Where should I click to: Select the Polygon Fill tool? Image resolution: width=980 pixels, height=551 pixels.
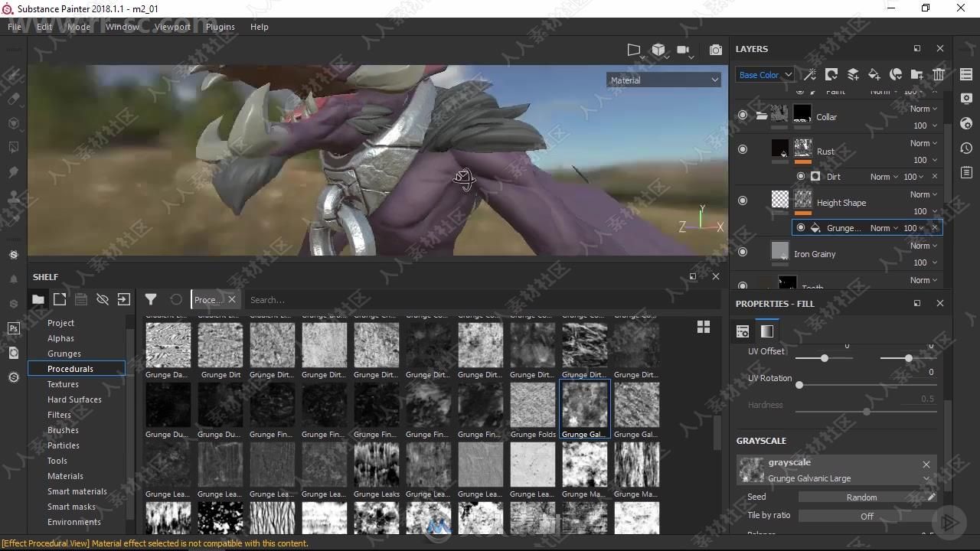click(13, 148)
